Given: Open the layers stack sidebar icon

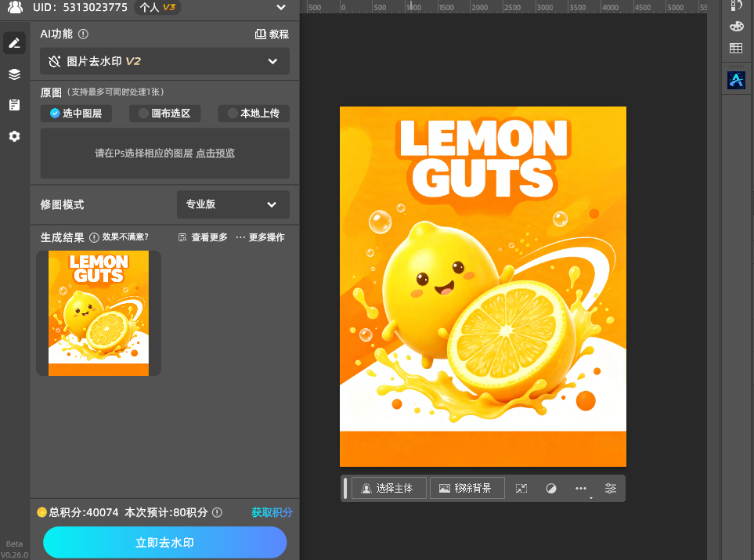Looking at the screenshot, I should click(14, 74).
